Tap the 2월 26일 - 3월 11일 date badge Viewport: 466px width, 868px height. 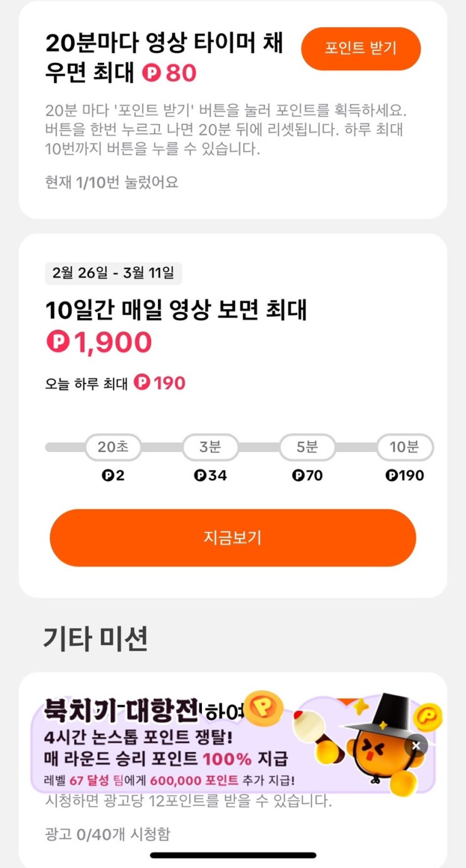114,273
